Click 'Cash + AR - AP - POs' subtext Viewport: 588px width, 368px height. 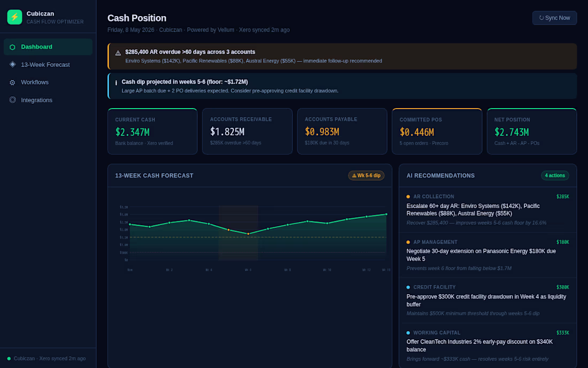click(517, 143)
